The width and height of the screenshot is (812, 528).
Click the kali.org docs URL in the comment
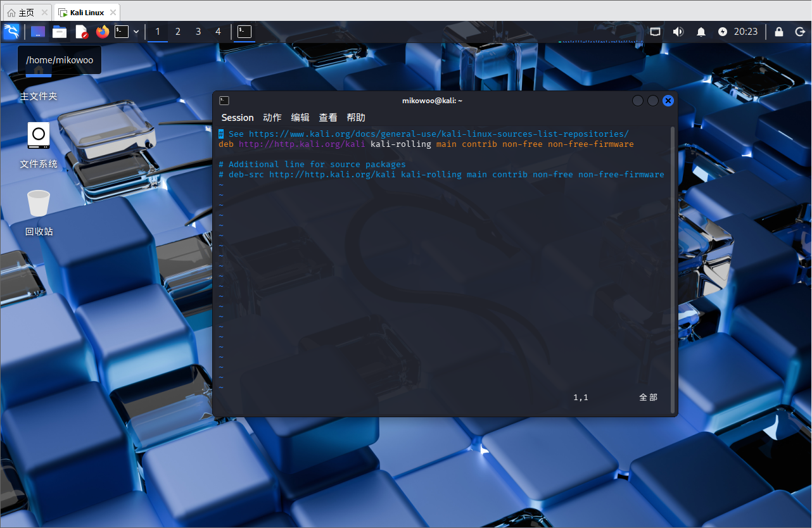click(x=438, y=134)
